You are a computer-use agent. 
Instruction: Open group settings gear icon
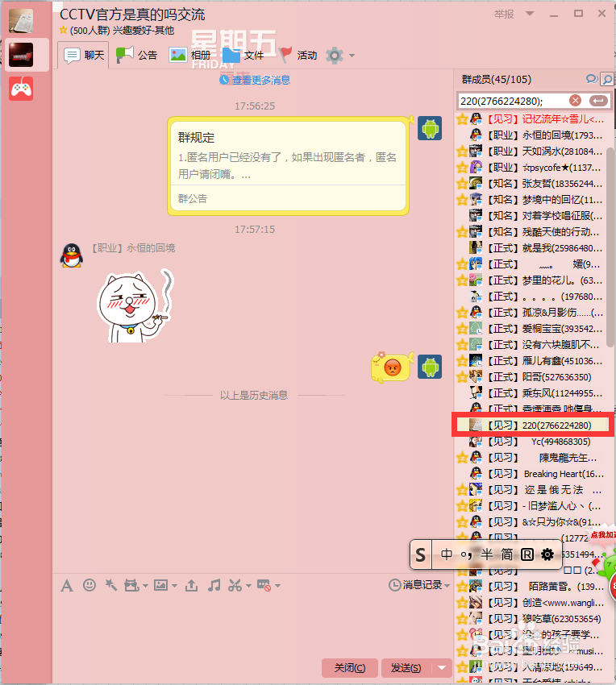[x=335, y=56]
